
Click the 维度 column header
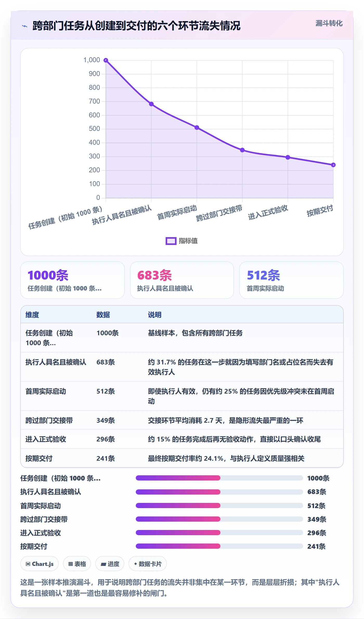pos(32,315)
